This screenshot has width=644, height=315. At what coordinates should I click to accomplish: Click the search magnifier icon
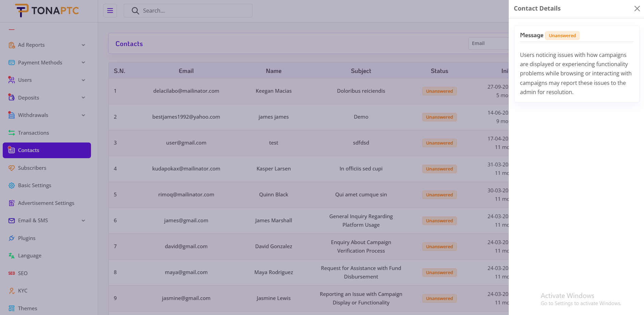135,11
